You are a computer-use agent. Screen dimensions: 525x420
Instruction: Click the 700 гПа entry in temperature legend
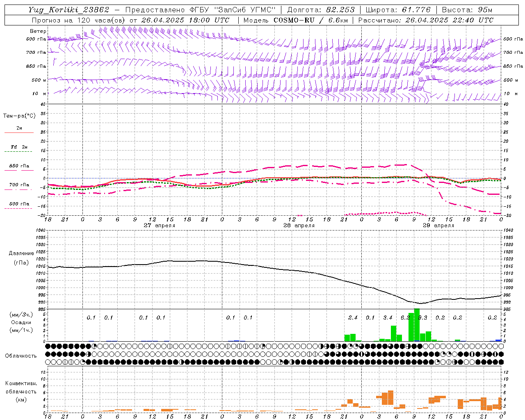click(19, 185)
